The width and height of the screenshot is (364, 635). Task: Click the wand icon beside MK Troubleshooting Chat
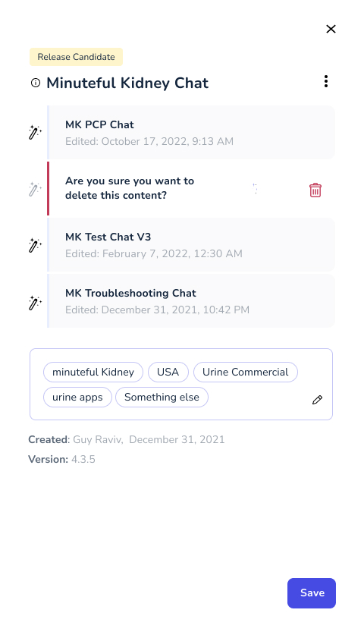point(35,303)
